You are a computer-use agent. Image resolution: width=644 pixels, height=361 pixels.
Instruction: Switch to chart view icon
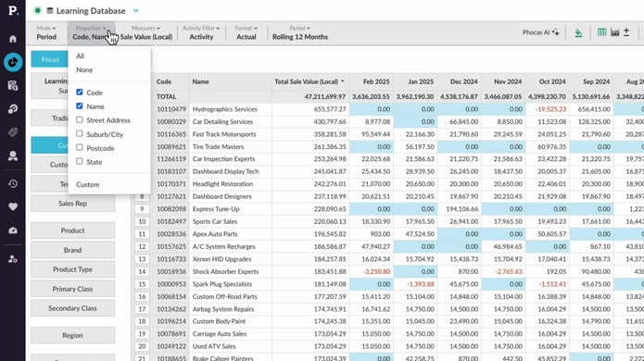tap(615, 32)
